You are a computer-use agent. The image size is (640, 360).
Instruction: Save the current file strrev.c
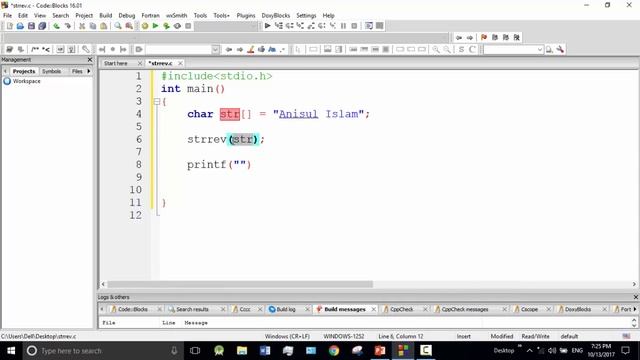tap(31, 26)
